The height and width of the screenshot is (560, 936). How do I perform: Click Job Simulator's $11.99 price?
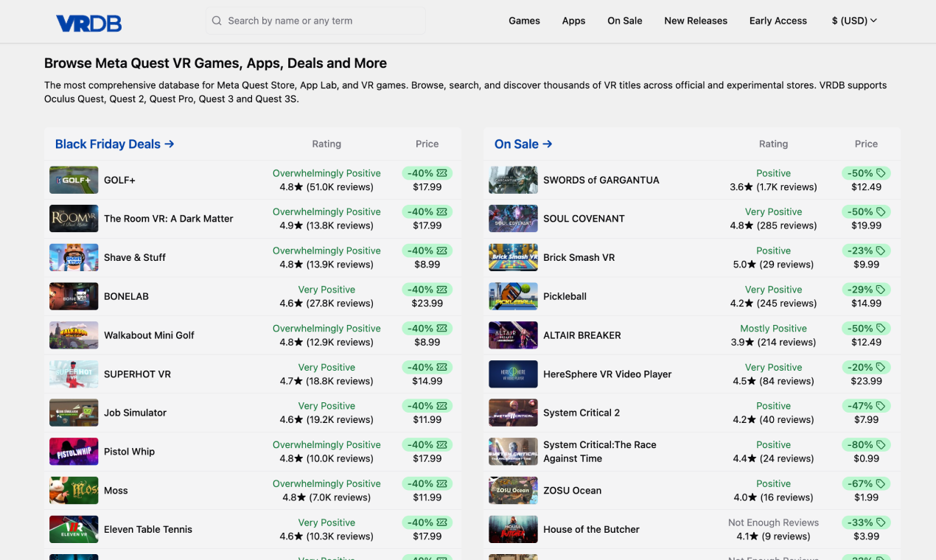point(427,420)
